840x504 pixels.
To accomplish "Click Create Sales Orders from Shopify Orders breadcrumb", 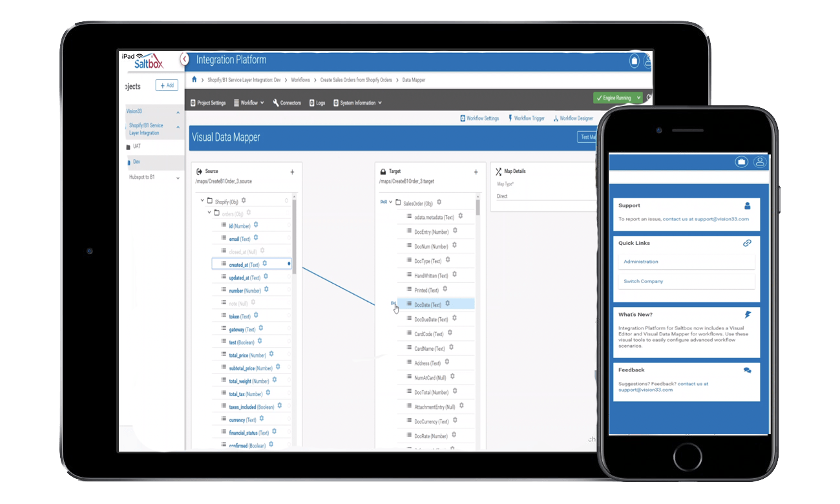I will [x=356, y=80].
